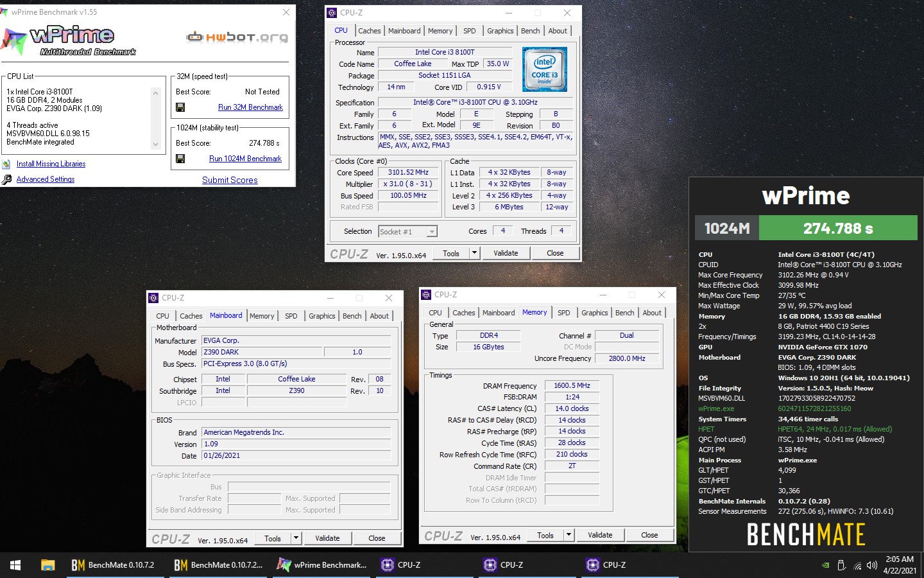Click the Run 1024M Benchmark link

click(245, 159)
